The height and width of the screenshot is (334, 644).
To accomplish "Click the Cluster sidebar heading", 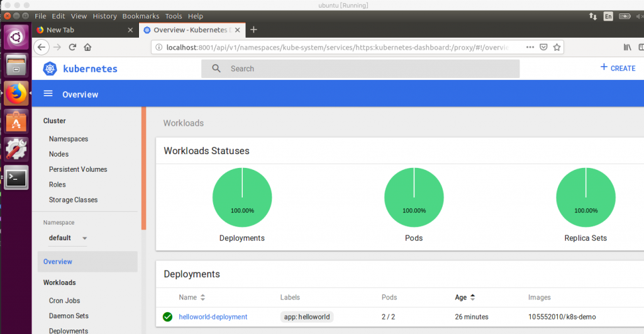I will coord(54,121).
